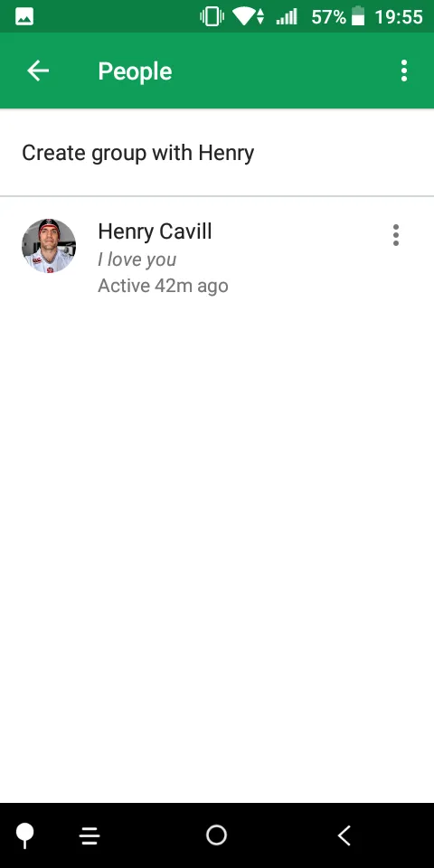Screen dimensions: 434x868
Task: Tap the Android back chevron in the navigation bar
Action: pos(344,835)
